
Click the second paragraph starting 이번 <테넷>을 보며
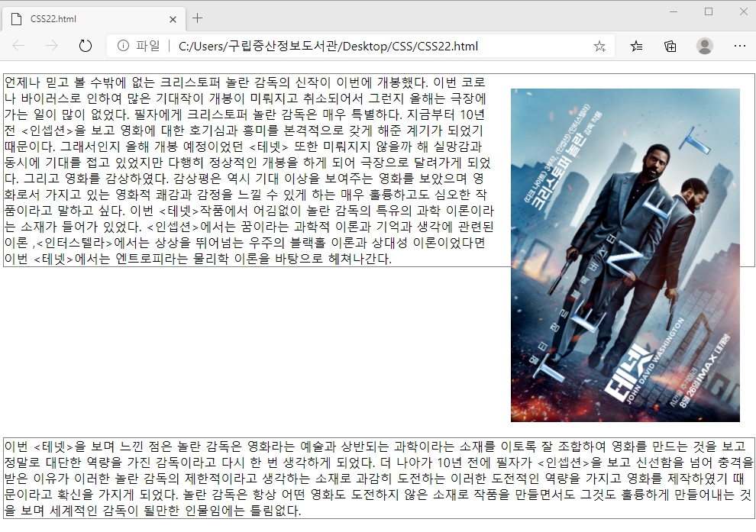point(379,479)
